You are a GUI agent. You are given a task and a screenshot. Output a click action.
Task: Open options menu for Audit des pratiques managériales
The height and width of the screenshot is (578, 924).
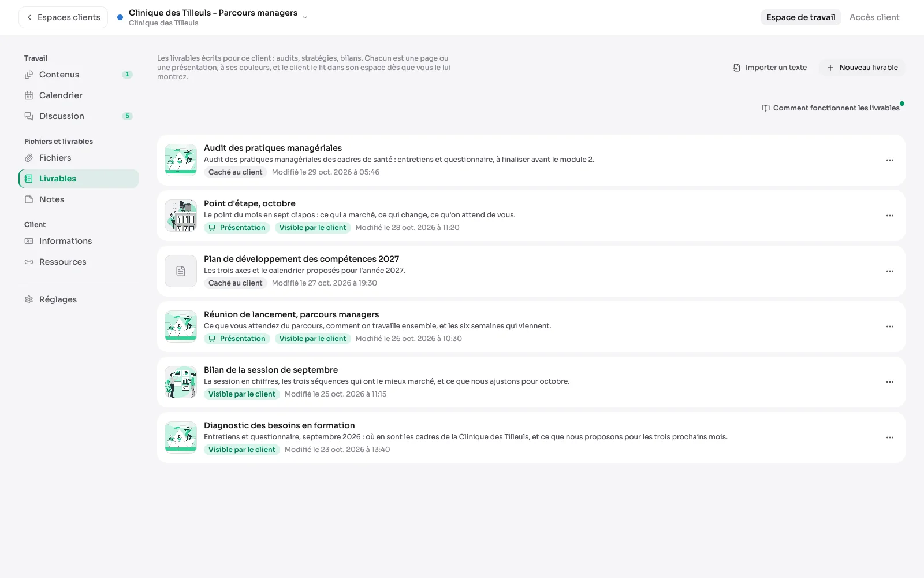(890, 160)
